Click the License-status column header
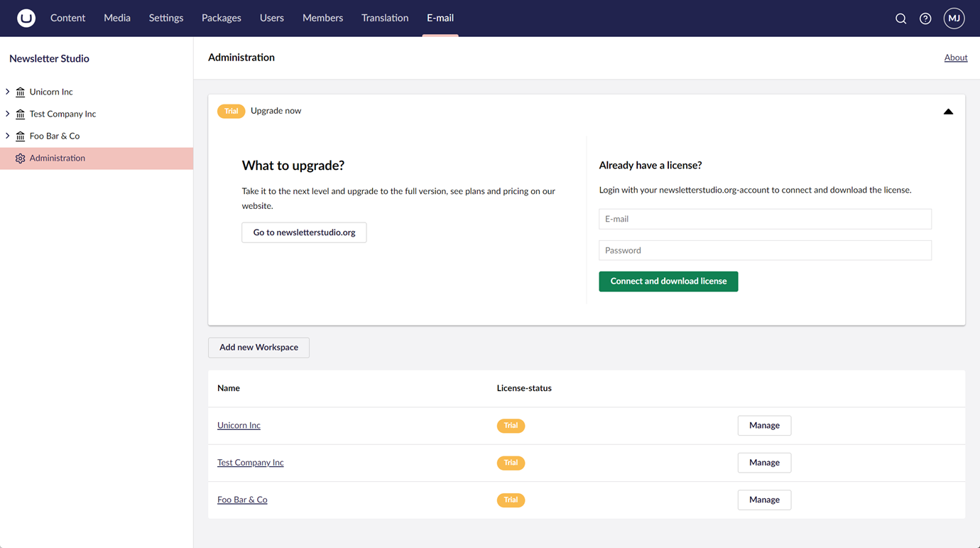The height and width of the screenshot is (548, 980). (524, 388)
